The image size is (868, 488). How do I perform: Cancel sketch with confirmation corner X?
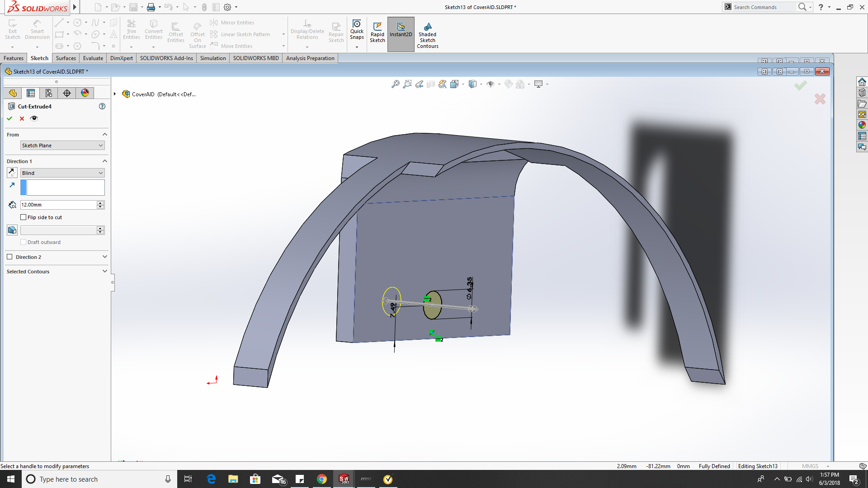tap(820, 99)
